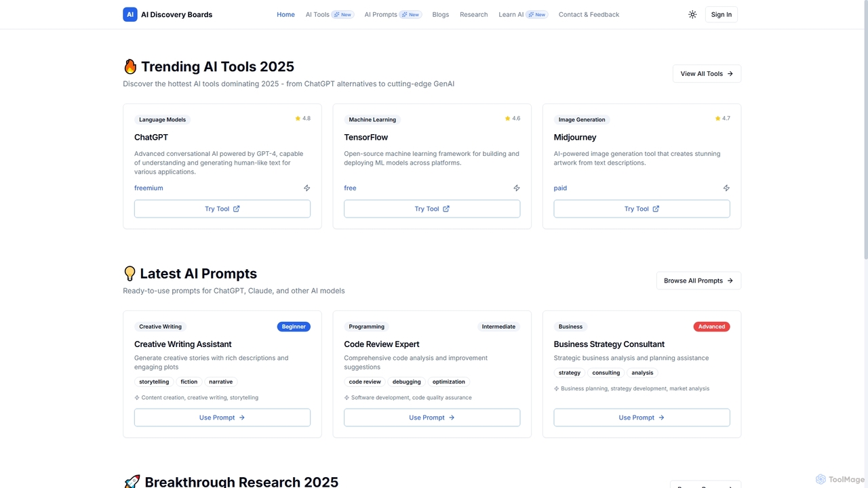
Task: Click the Creative Writing category badge
Action: (161, 327)
